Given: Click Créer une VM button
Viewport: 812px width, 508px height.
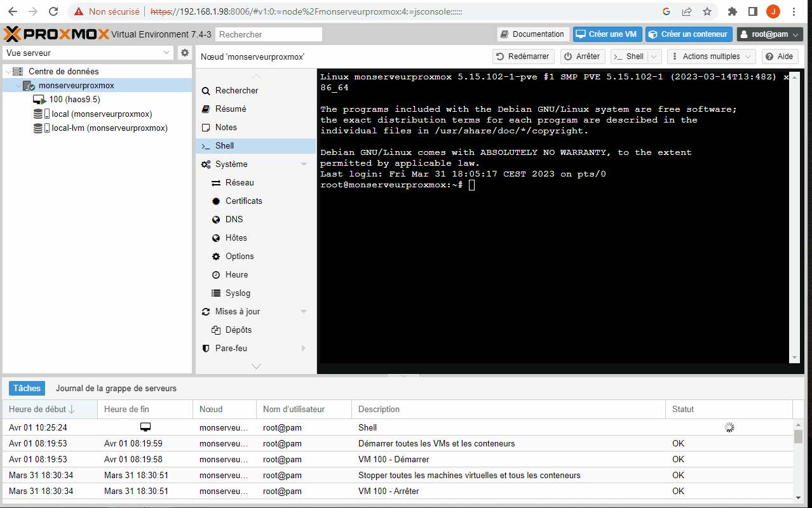Looking at the screenshot, I should click(x=607, y=34).
